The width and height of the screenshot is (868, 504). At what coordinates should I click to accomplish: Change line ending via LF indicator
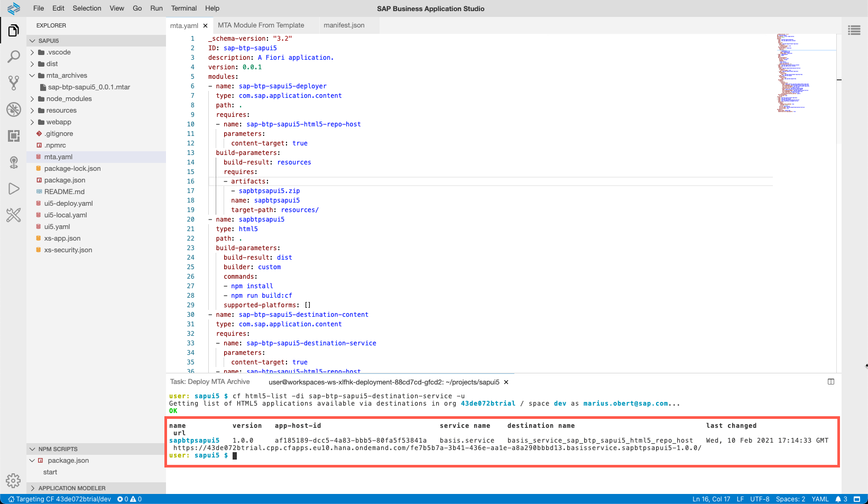tap(740, 499)
